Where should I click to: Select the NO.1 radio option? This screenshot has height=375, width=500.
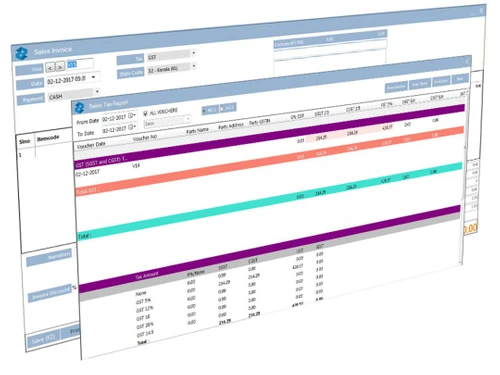pos(210,110)
